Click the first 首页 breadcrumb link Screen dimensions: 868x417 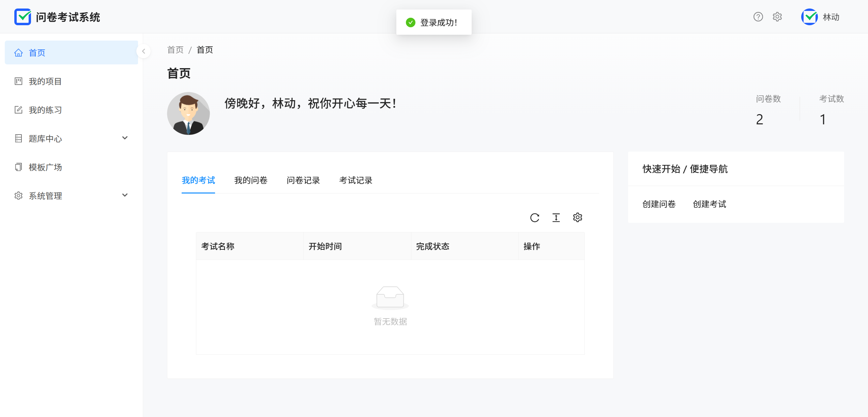[x=175, y=50]
